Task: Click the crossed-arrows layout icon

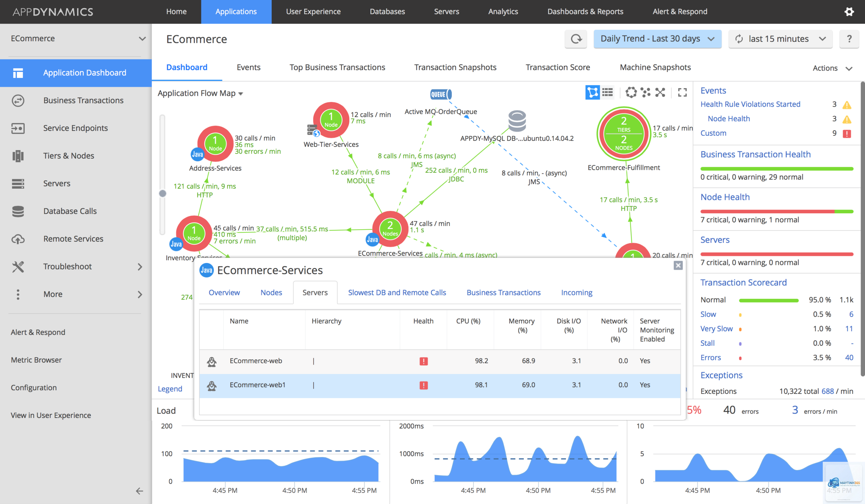Action: (x=660, y=92)
